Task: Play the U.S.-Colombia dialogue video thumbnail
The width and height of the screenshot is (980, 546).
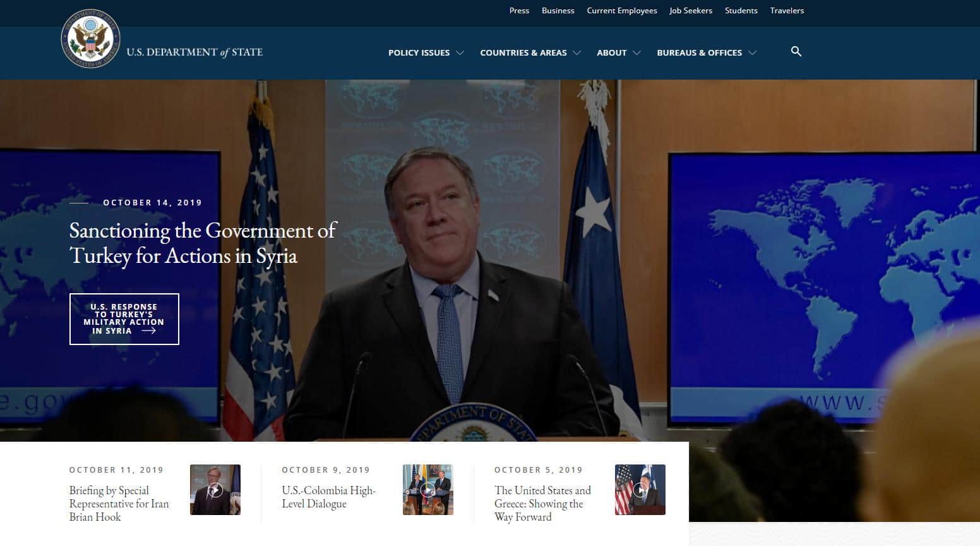Action: (x=428, y=490)
